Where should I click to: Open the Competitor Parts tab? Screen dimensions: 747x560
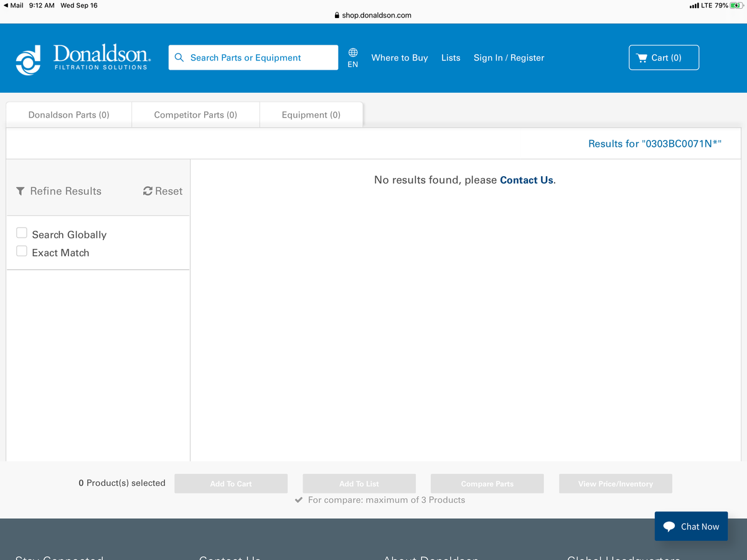(x=195, y=115)
